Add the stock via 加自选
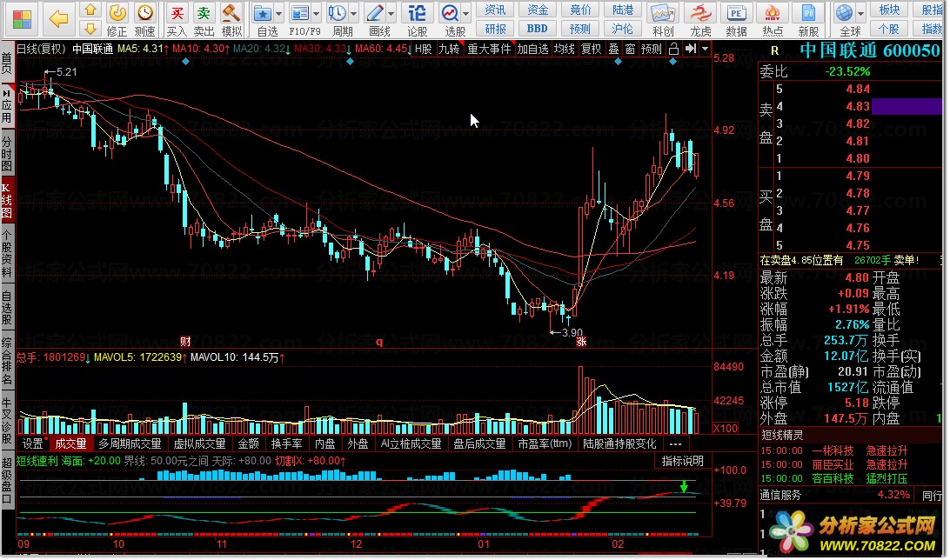Image resolution: width=950 pixels, height=560 pixels. (532, 49)
